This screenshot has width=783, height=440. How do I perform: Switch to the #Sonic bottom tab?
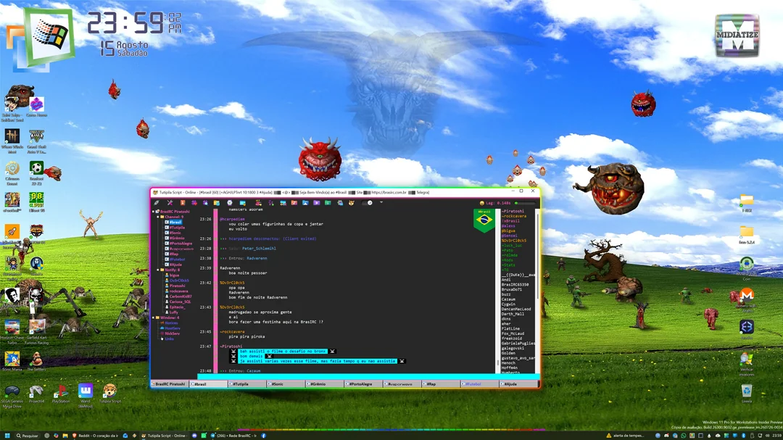pos(286,384)
